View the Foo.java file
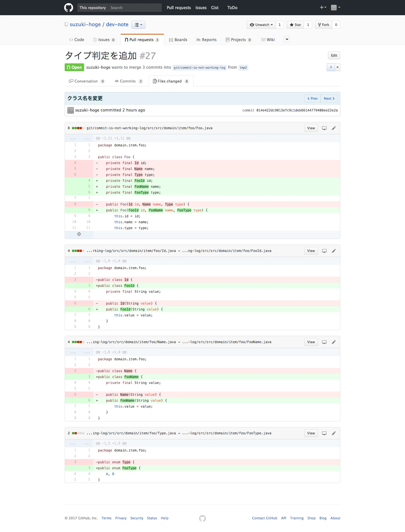Screen dimensions: 405x532 (311, 128)
